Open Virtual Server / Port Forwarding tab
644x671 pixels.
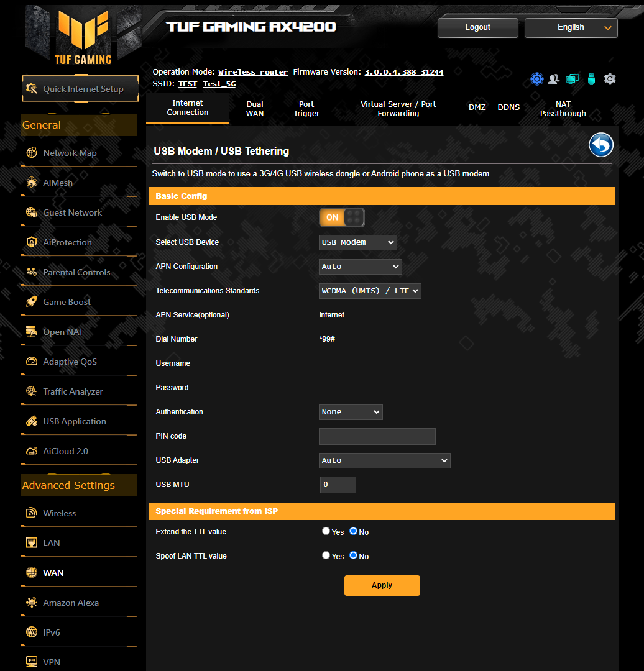pyautogui.click(x=398, y=109)
